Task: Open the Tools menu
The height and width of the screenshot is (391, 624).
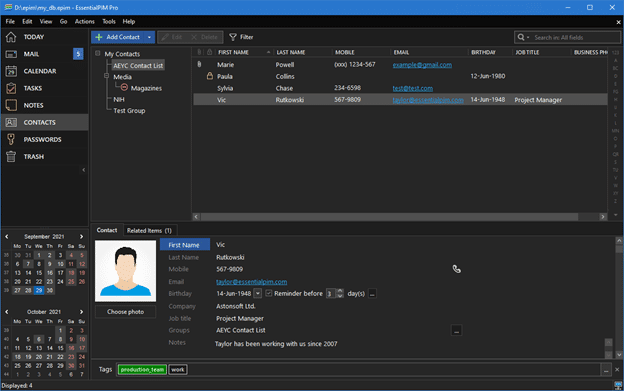Action: coord(109,21)
